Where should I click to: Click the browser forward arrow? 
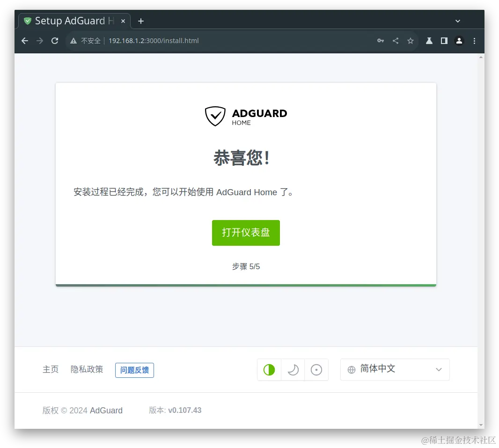click(40, 41)
